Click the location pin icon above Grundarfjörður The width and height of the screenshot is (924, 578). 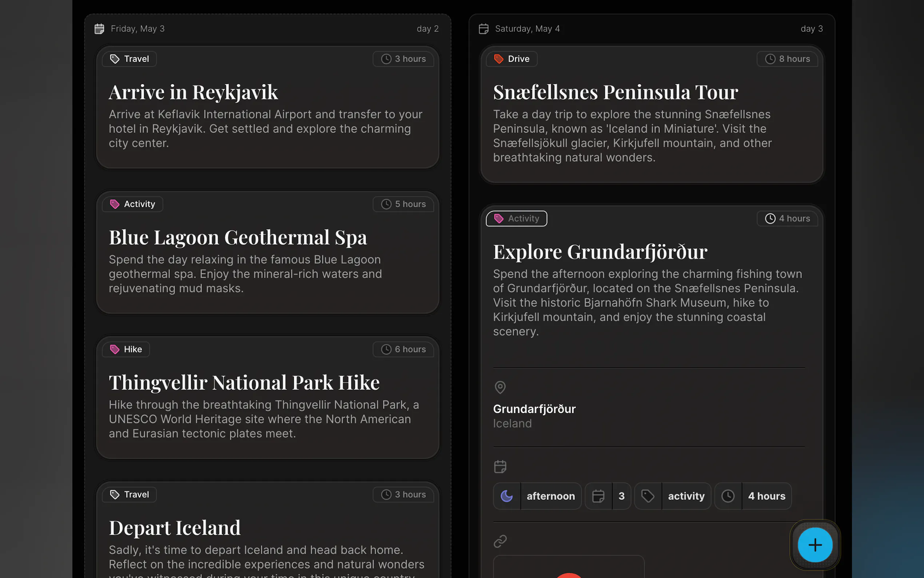(500, 387)
